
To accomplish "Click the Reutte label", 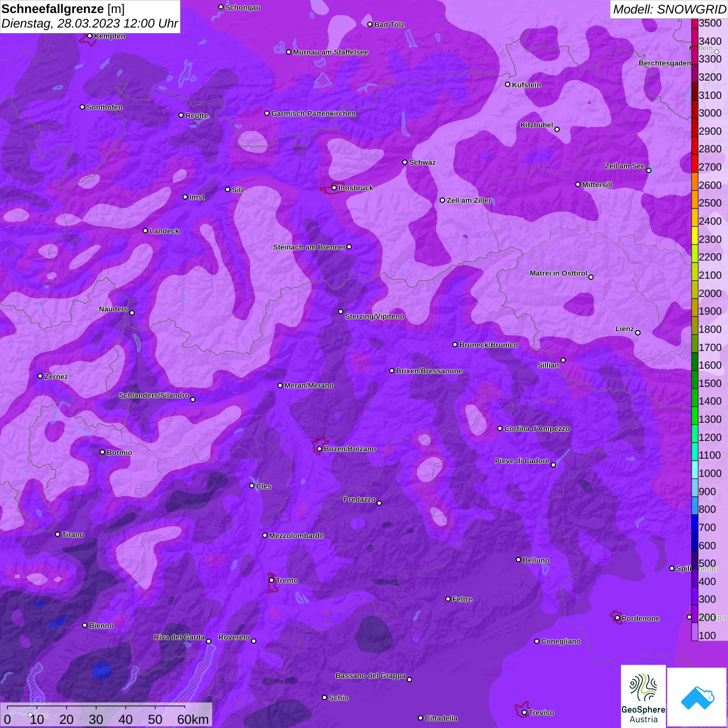I will 197,115.
